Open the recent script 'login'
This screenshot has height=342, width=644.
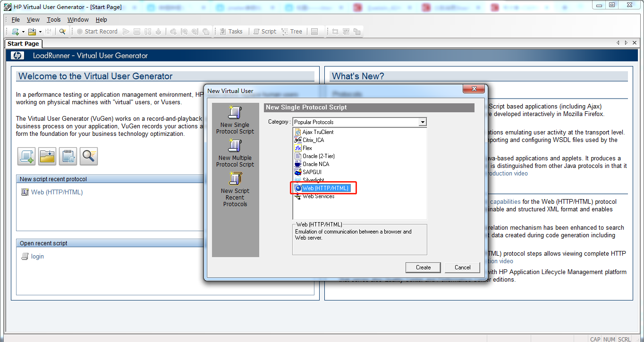tap(37, 256)
